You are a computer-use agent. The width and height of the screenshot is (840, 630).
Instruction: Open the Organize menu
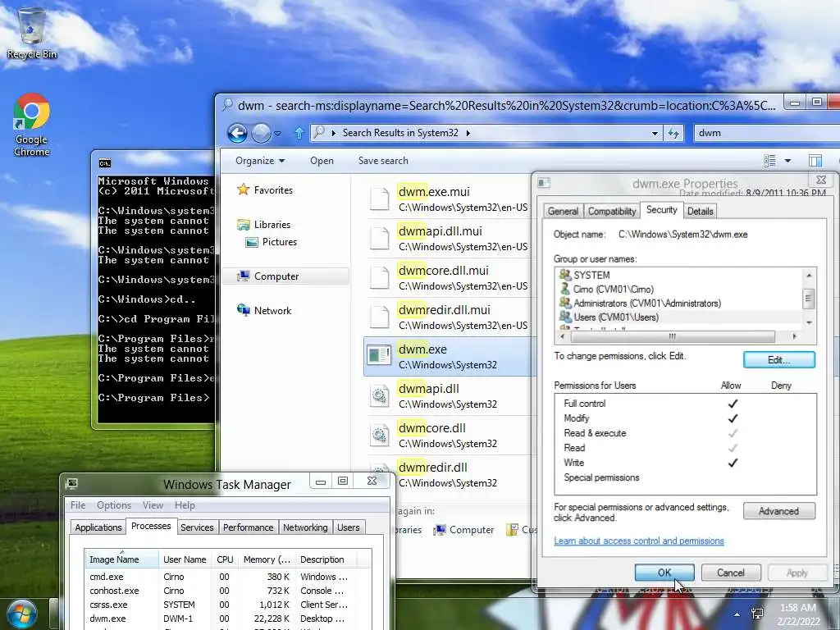[x=260, y=161]
